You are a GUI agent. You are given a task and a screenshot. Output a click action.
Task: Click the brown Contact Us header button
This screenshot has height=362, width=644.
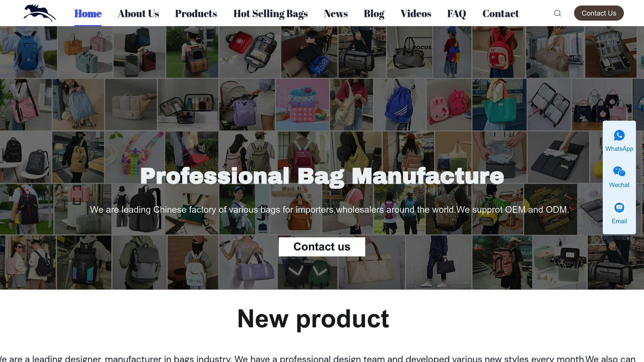(x=599, y=13)
